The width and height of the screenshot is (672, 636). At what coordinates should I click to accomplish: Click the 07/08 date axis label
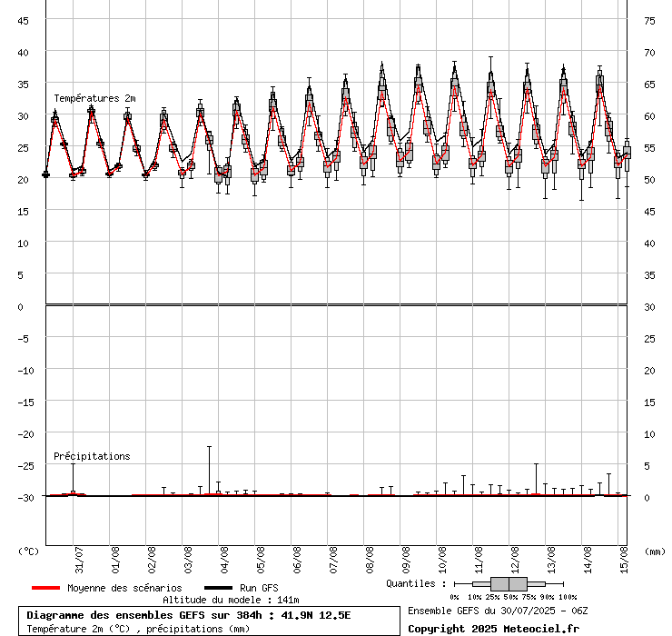coord(334,560)
